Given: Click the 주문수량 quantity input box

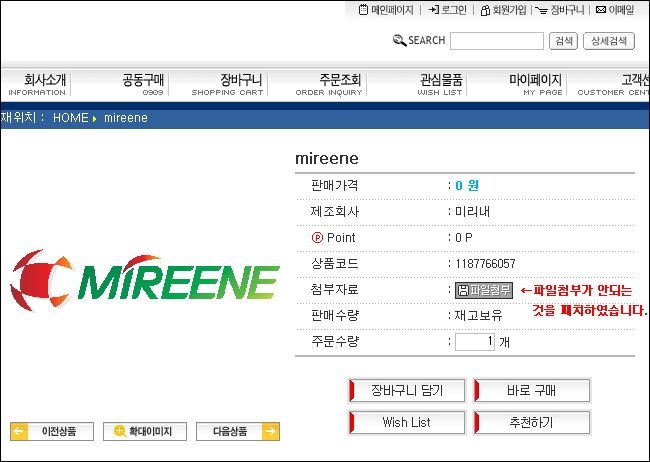Looking at the screenshot, I should point(475,342).
